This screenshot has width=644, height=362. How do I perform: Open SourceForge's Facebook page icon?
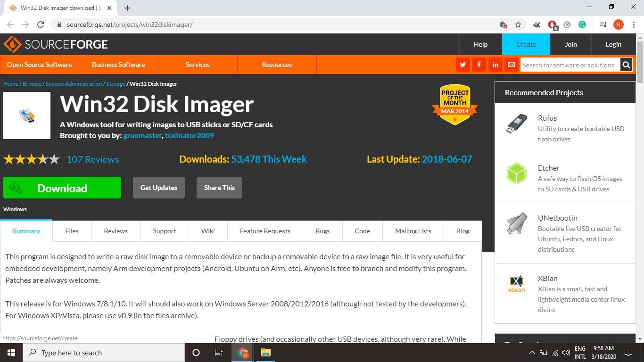(479, 65)
